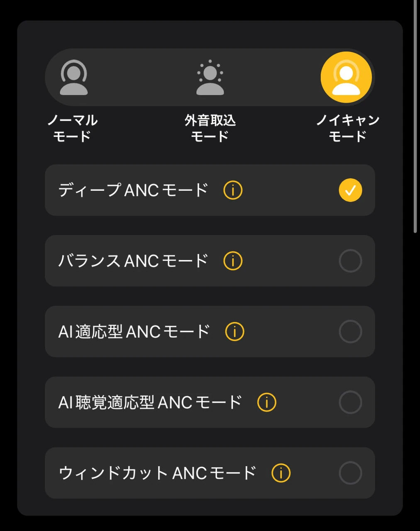This screenshot has width=420, height=531.
Task: Click the AI聴覚適応型ANCモード row label
Action: tap(150, 402)
